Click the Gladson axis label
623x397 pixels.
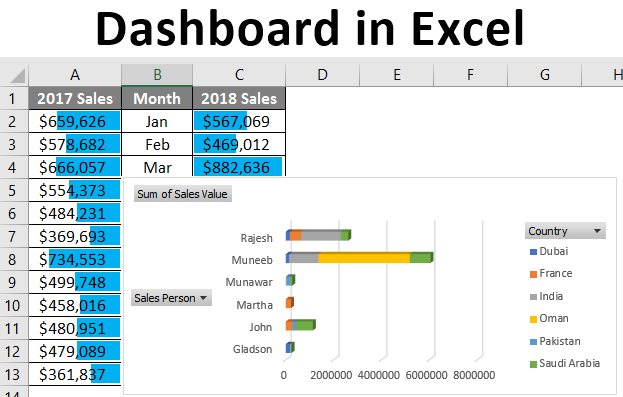252,349
